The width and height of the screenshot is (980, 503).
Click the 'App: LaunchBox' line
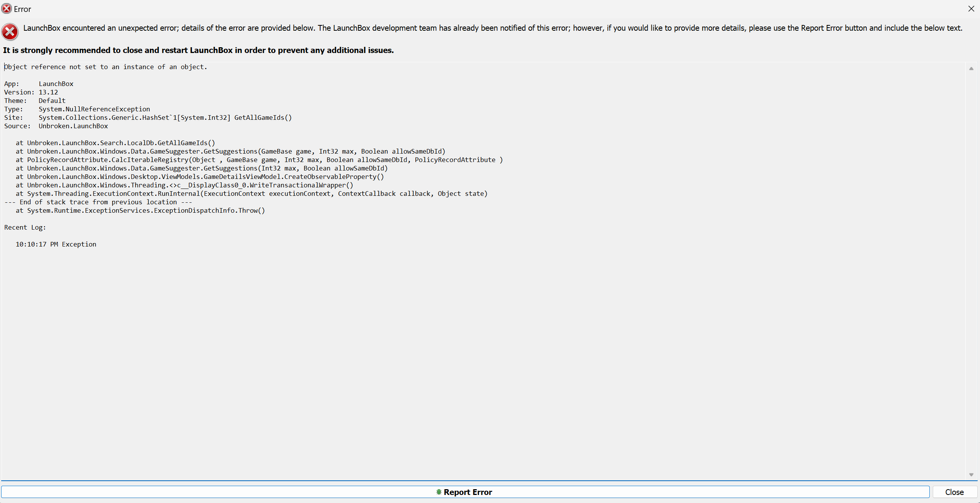[x=39, y=84]
